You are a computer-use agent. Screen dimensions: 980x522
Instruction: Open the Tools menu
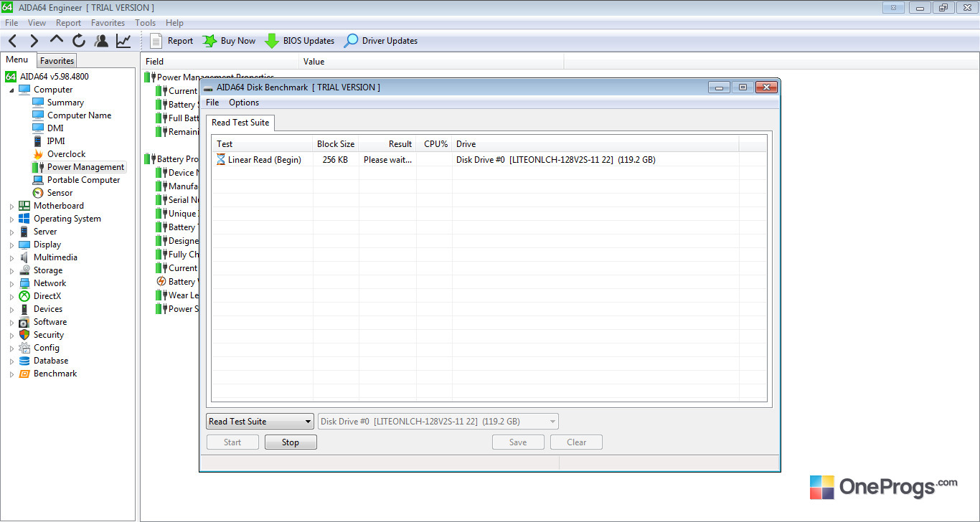[x=146, y=23]
